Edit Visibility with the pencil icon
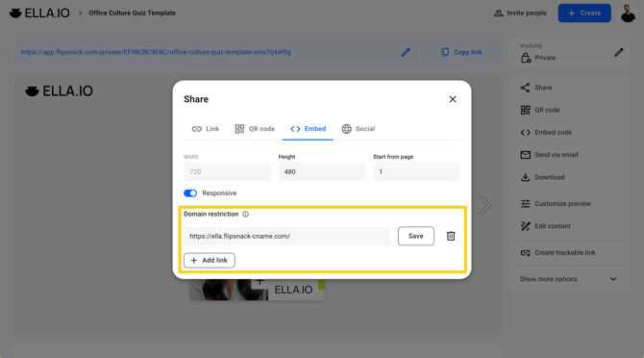This screenshot has height=358, width=644. pyautogui.click(x=619, y=52)
